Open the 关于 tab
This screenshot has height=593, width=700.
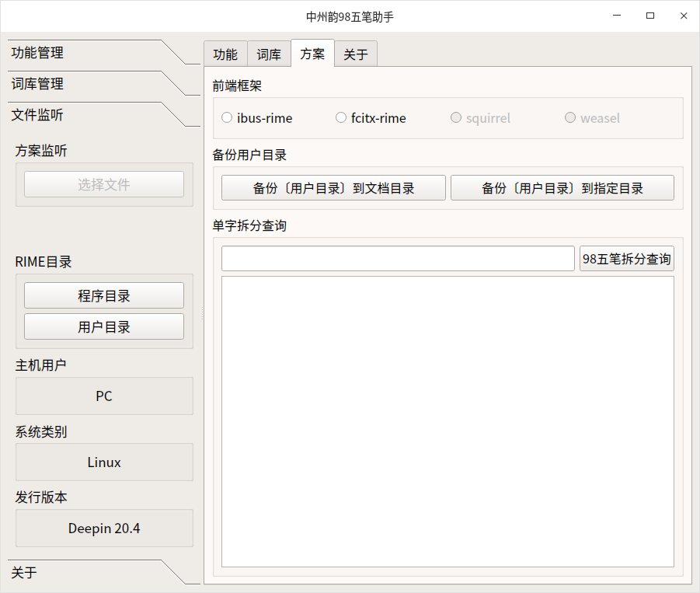(x=356, y=54)
